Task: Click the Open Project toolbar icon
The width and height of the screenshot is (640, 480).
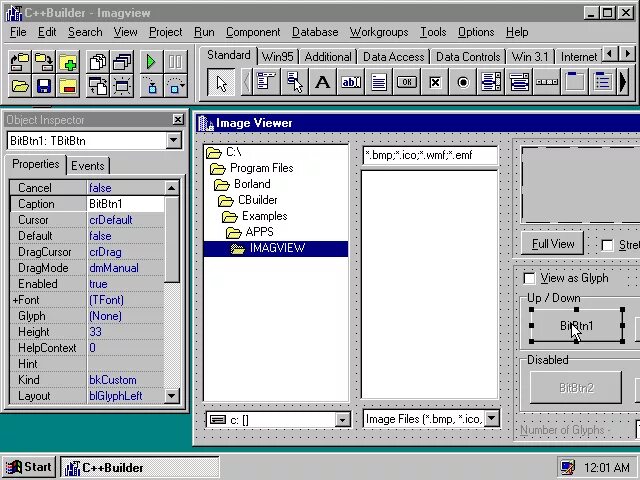Action: pos(20,62)
